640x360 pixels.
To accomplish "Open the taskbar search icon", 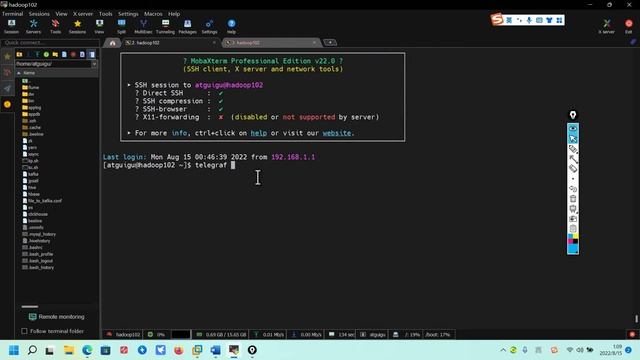I will [32, 350].
